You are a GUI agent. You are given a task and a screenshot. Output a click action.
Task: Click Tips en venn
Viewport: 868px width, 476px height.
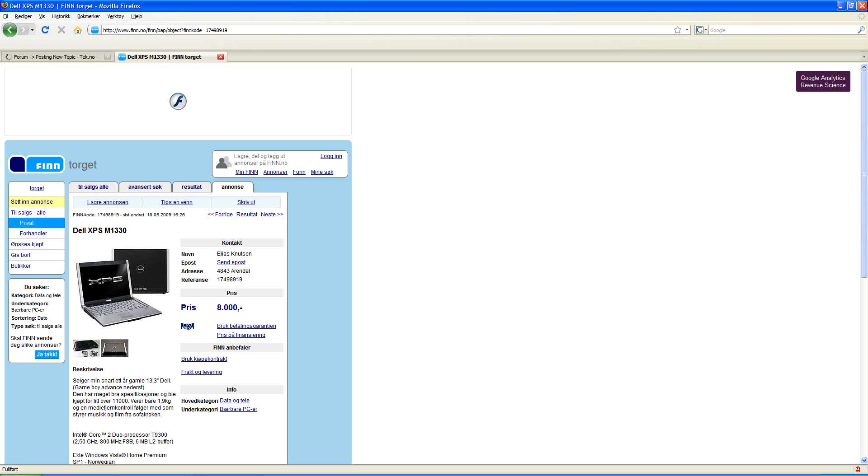(x=177, y=202)
